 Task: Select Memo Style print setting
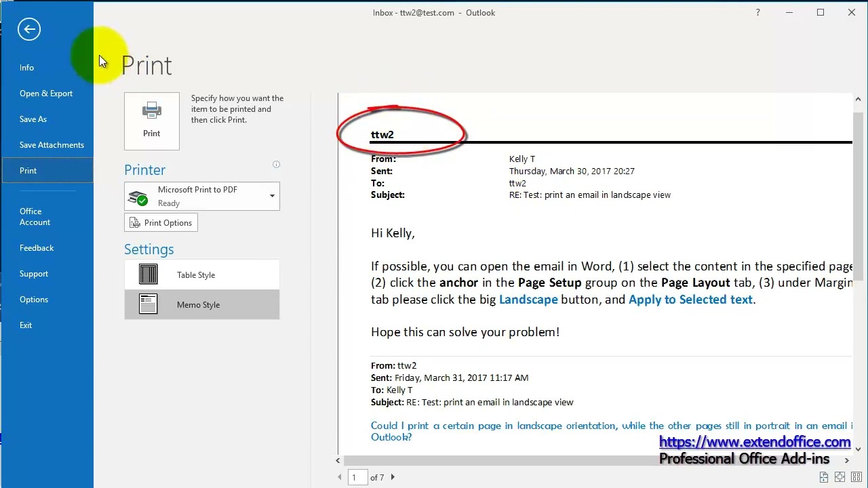click(202, 305)
